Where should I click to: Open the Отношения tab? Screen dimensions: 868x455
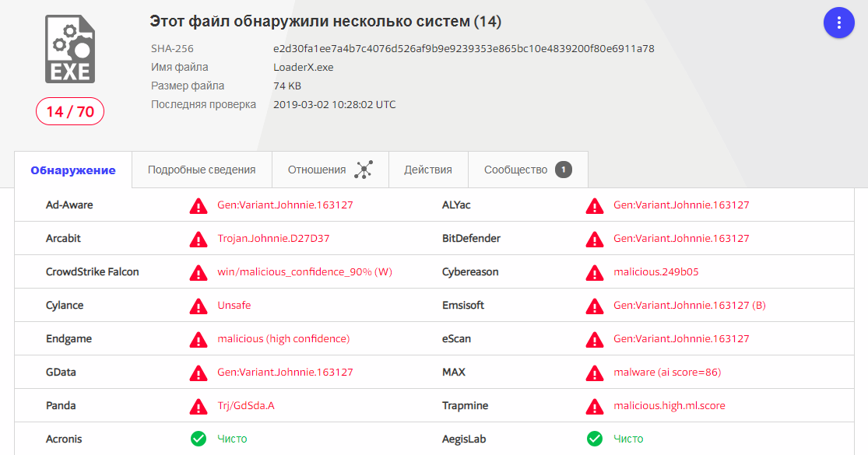point(317,170)
